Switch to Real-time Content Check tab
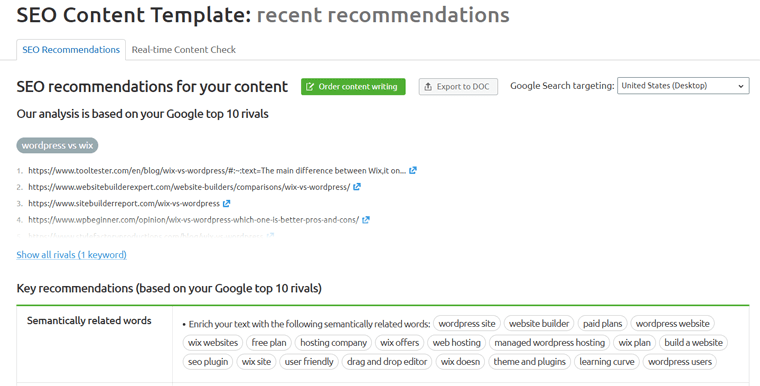Image resolution: width=760 pixels, height=386 pixels. tap(184, 49)
